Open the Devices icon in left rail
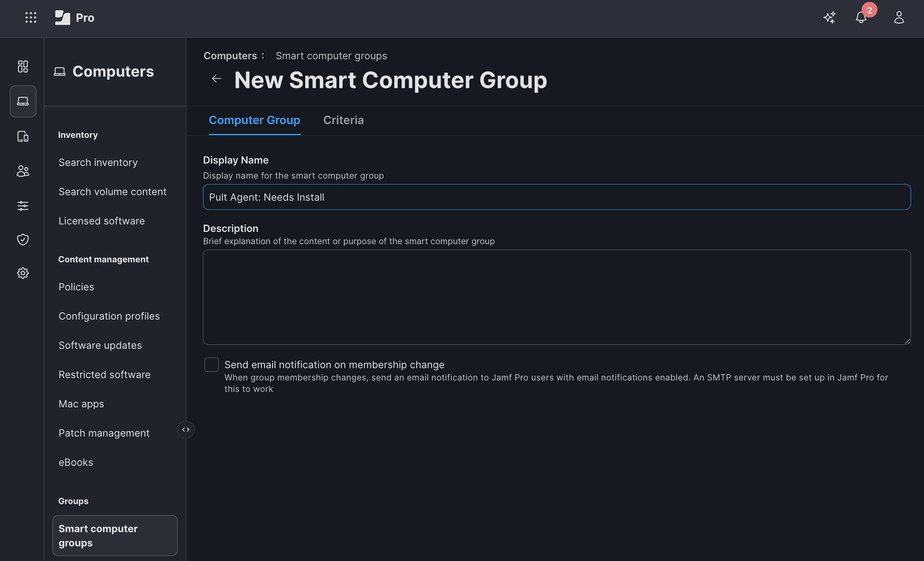The height and width of the screenshot is (561, 924). [x=23, y=136]
